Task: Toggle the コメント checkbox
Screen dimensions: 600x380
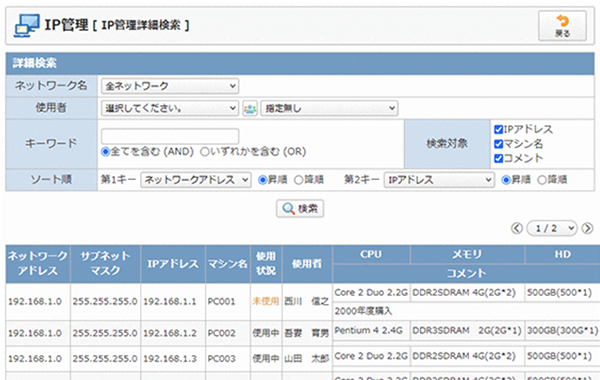Action: (498, 158)
